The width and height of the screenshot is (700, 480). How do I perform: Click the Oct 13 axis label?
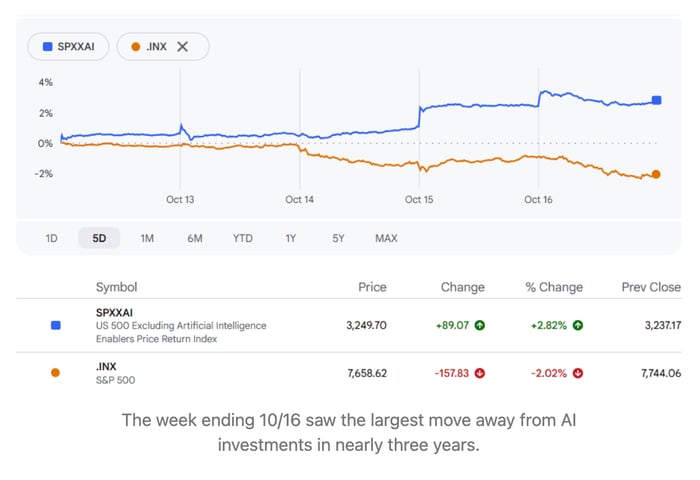[180, 200]
